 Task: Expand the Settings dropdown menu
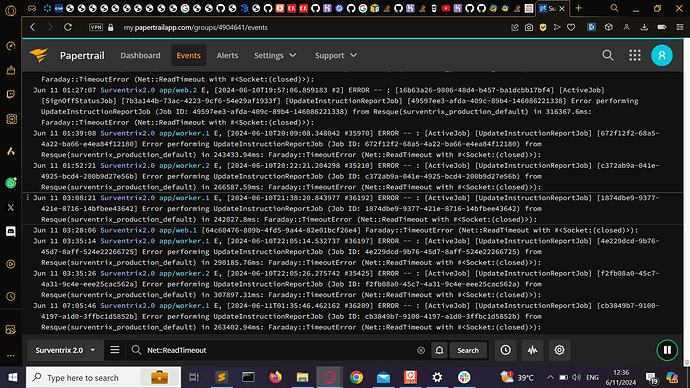pos(275,55)
